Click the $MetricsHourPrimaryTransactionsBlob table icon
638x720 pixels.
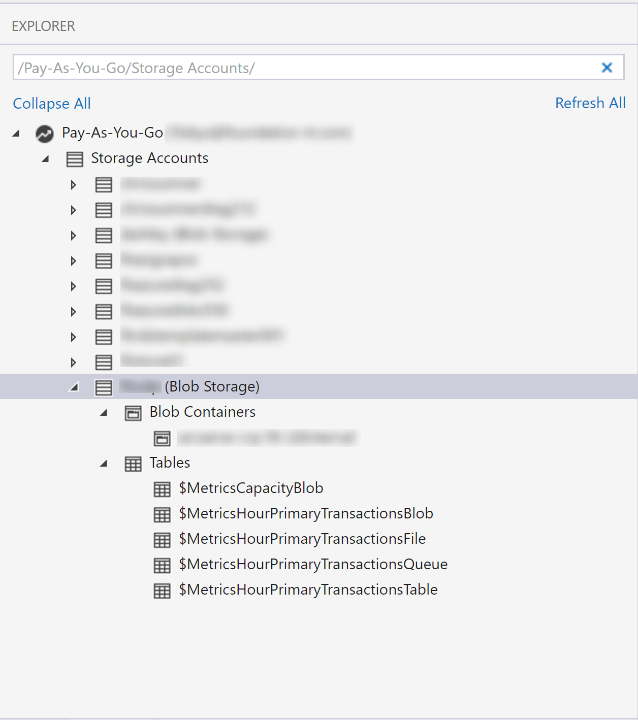point(162,515)
